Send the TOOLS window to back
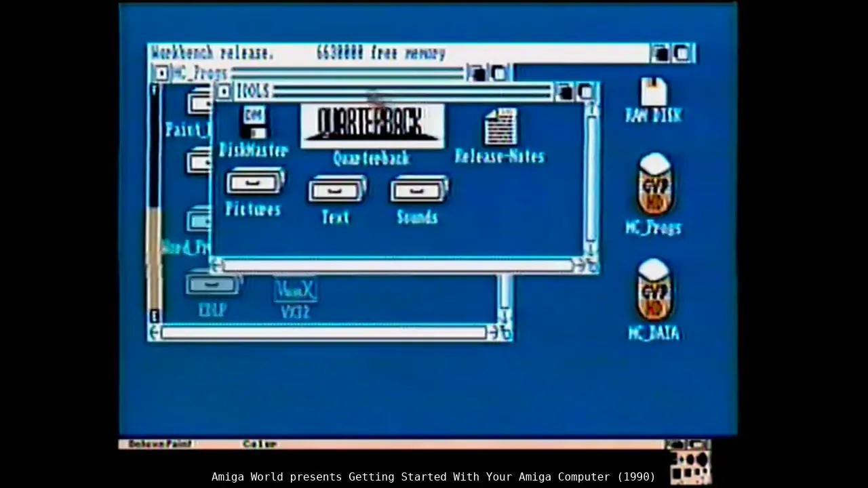 click(x=564, y=92)
